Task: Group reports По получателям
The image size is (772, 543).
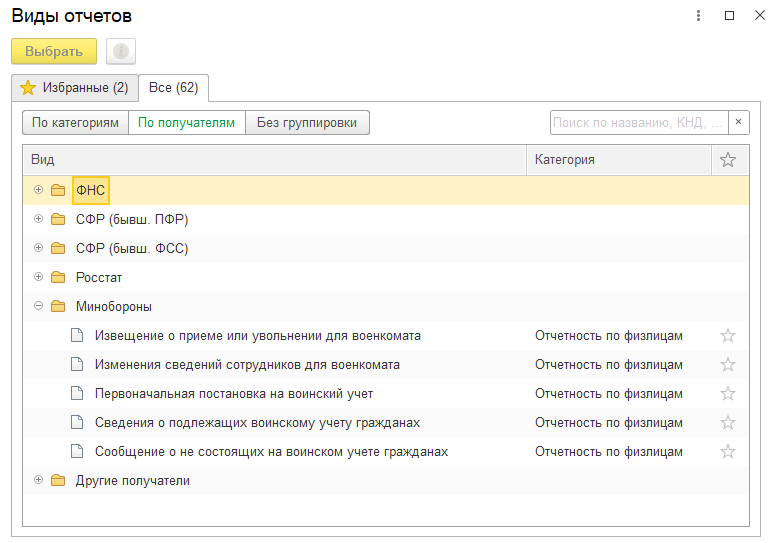Action: tap(187, 123)
